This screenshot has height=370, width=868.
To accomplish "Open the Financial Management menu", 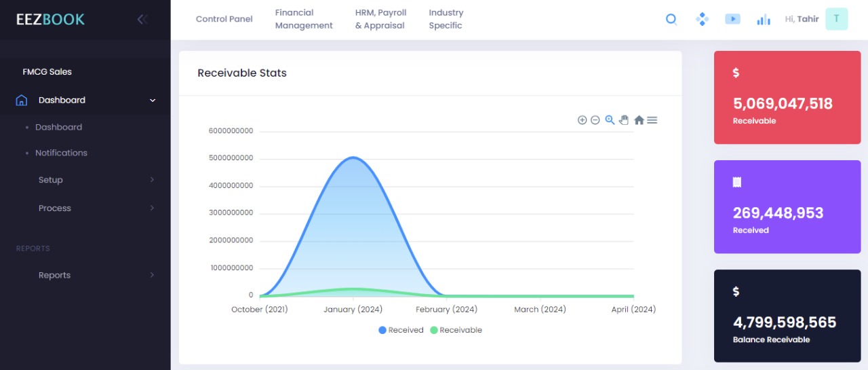I will [304, 19].
